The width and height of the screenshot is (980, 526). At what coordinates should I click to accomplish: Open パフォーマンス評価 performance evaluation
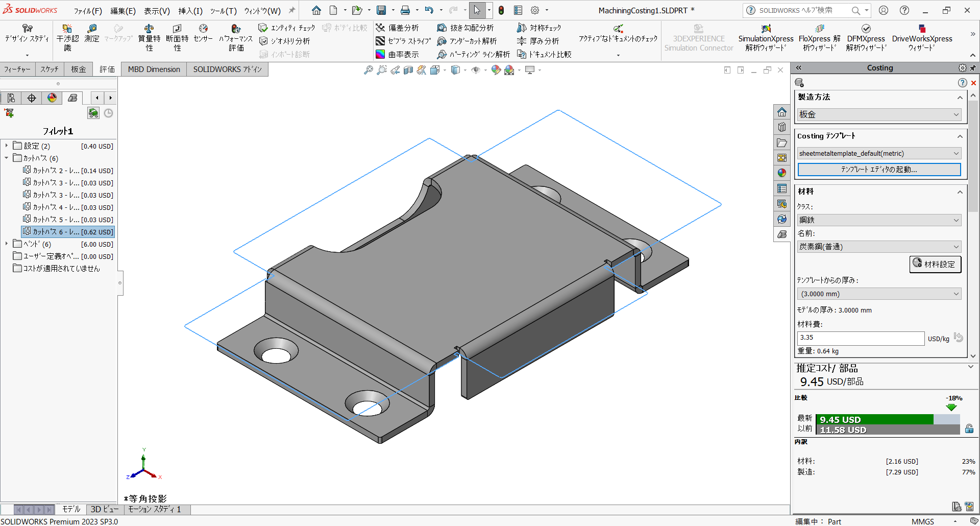236,37
